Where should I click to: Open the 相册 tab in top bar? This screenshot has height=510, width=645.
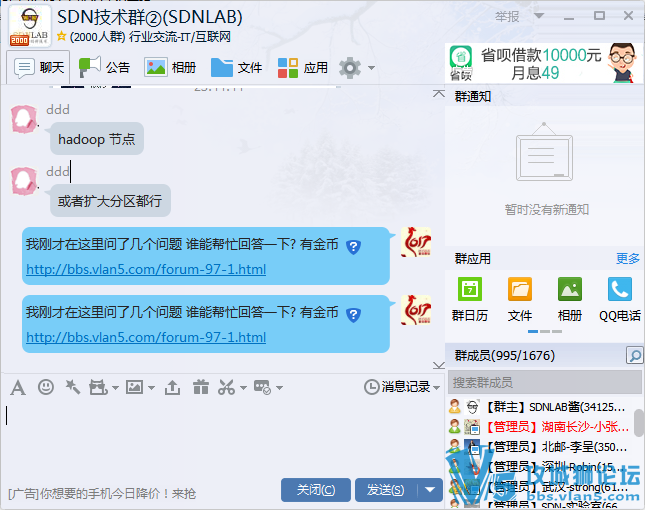(170, 67)
